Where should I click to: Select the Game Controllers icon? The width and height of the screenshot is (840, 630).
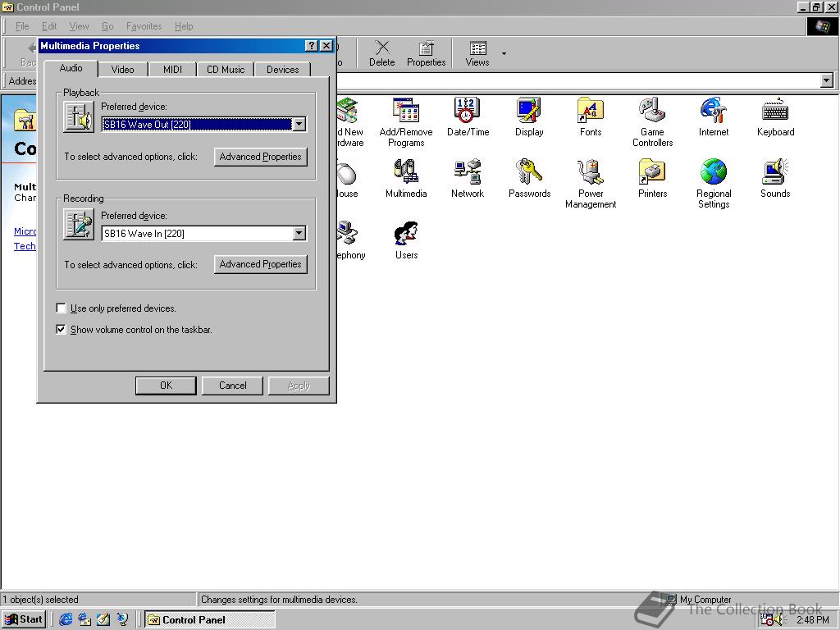pyautogui.click(x=652, y=122)
